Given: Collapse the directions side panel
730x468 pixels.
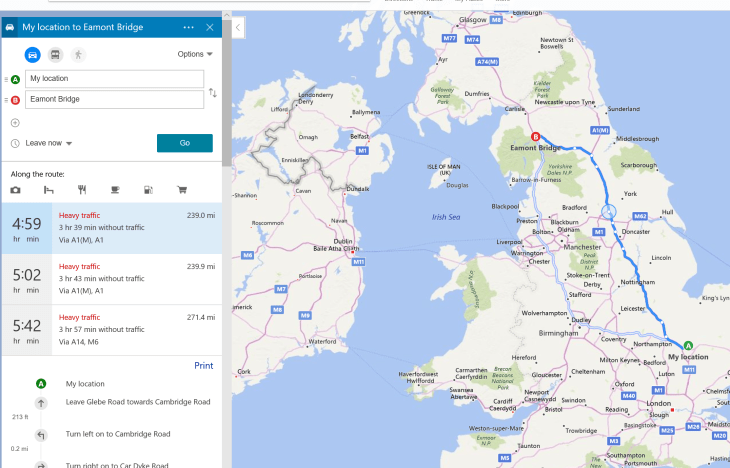Looking at the screenshot, I should click(x=239, y=28).
